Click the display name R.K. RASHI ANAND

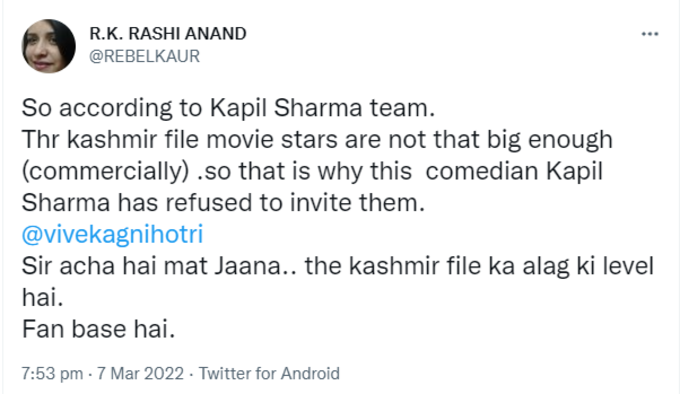168,34
